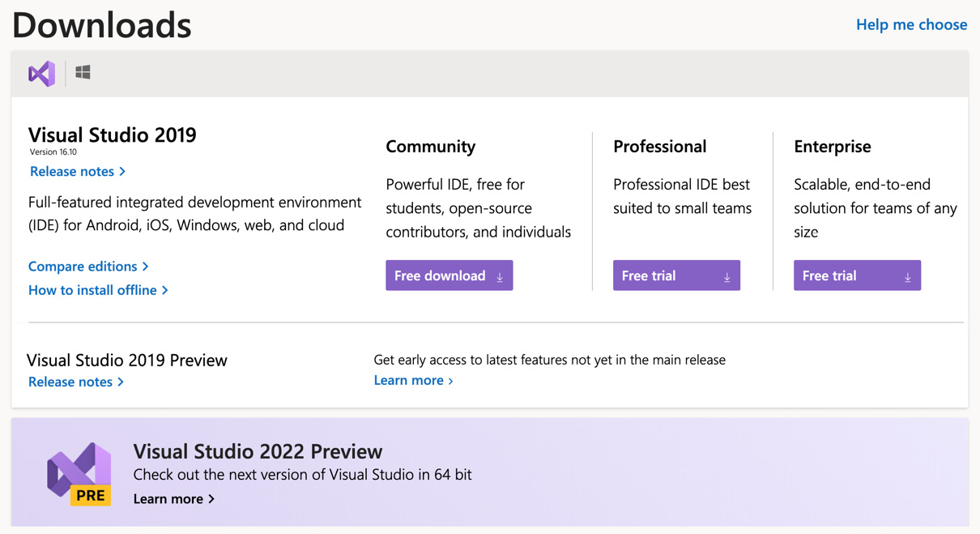This screenshot has height=534, width=980.
Task: Open Visual Studio 2019 Preview Release notes
Action: [x=76, y=382]
